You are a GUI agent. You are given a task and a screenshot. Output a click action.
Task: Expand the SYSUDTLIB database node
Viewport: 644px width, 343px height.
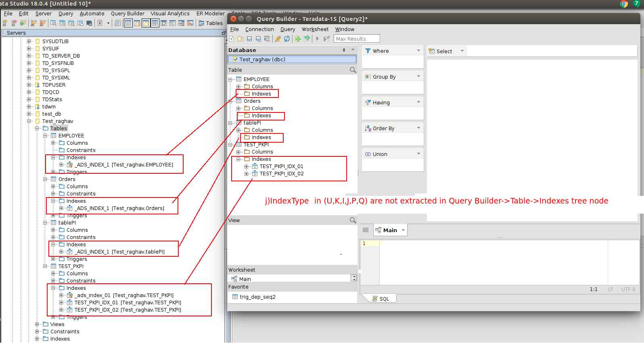29,41
